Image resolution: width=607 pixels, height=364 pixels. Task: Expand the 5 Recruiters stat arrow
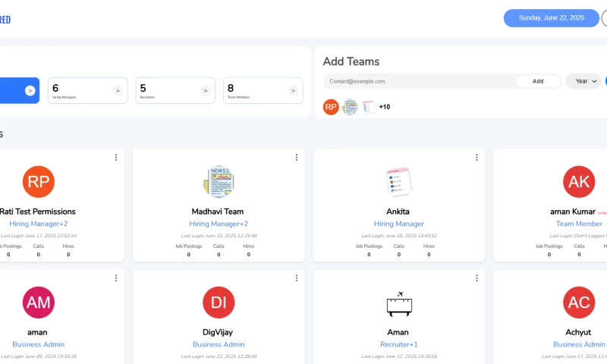point(205,91)
